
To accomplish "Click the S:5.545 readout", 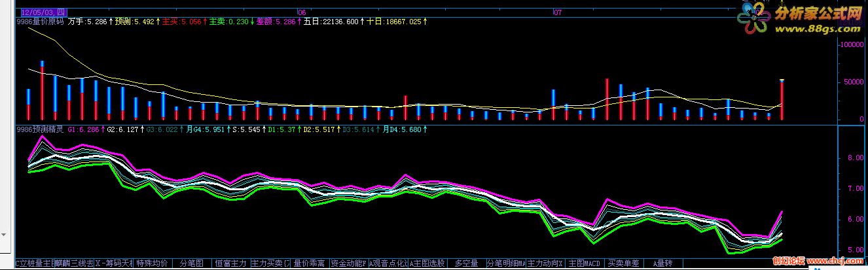I will [x=247, y=129].
